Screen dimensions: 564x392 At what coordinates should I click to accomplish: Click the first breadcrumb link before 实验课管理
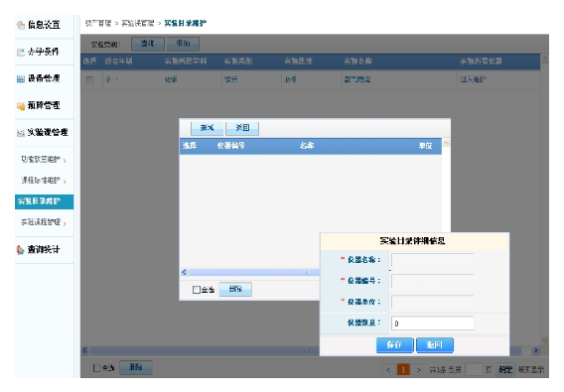click(98, 24)
